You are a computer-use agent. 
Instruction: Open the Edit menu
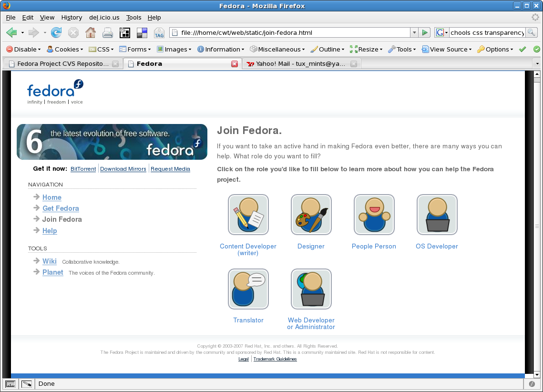tap(28, 17)
